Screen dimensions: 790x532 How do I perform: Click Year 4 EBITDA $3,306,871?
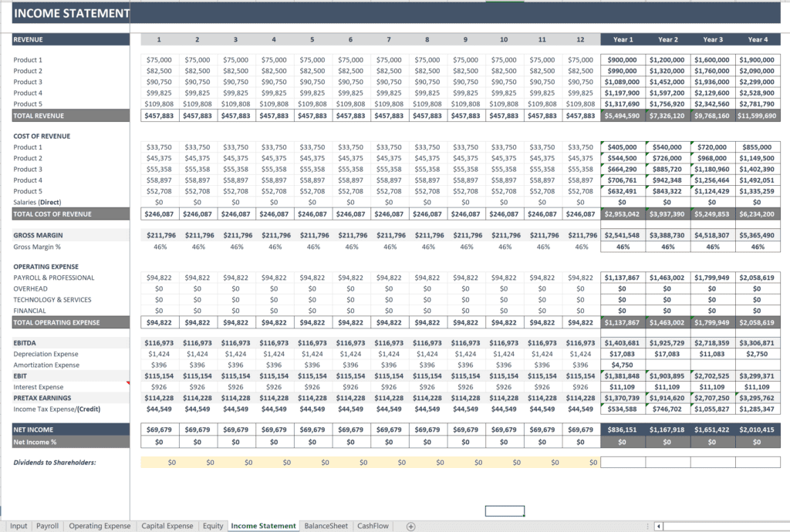758,343
